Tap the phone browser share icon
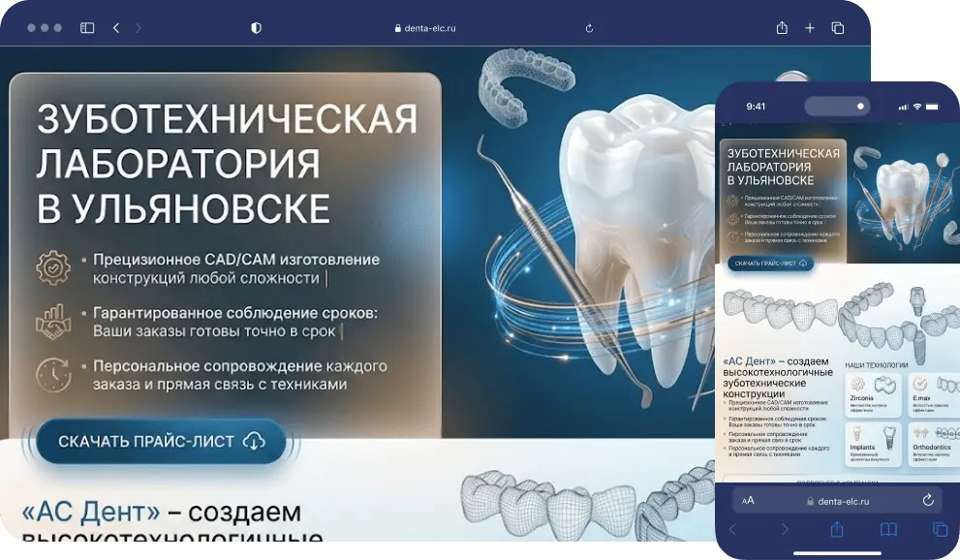Screen dimensions: 960x560 pyautogui.click(x=837, y=529)
